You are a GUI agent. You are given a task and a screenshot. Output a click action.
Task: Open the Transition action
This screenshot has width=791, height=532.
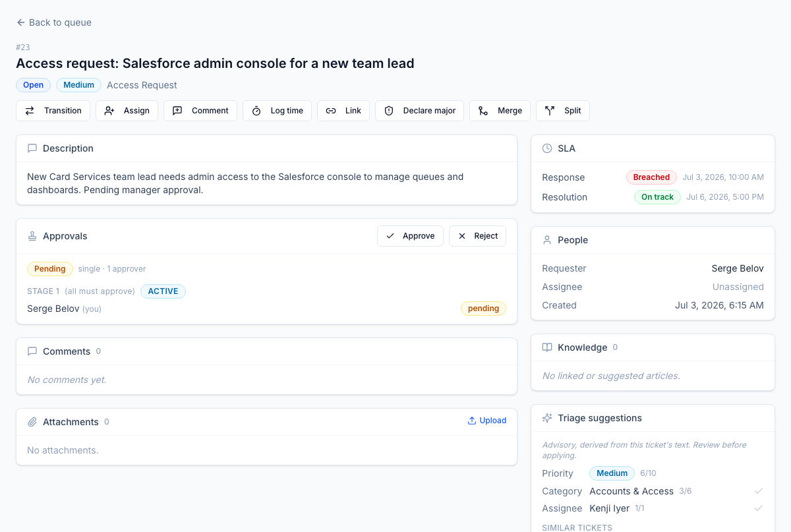[x=53, y=111]
